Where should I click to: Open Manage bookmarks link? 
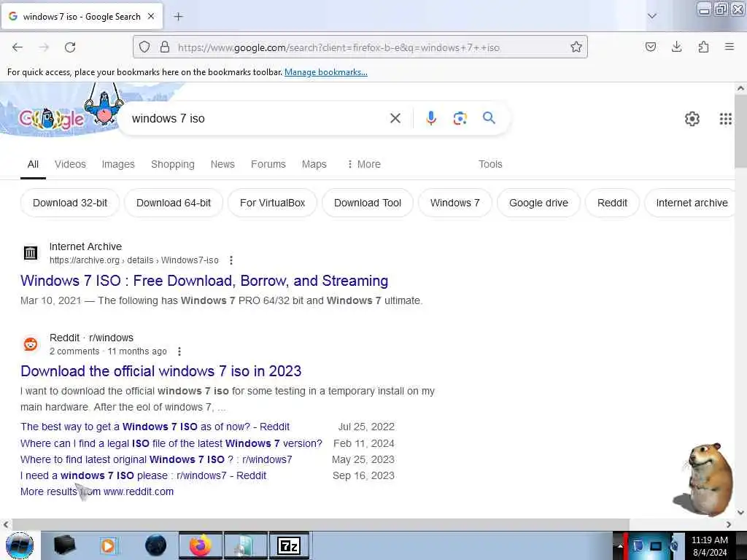point(326,72)
